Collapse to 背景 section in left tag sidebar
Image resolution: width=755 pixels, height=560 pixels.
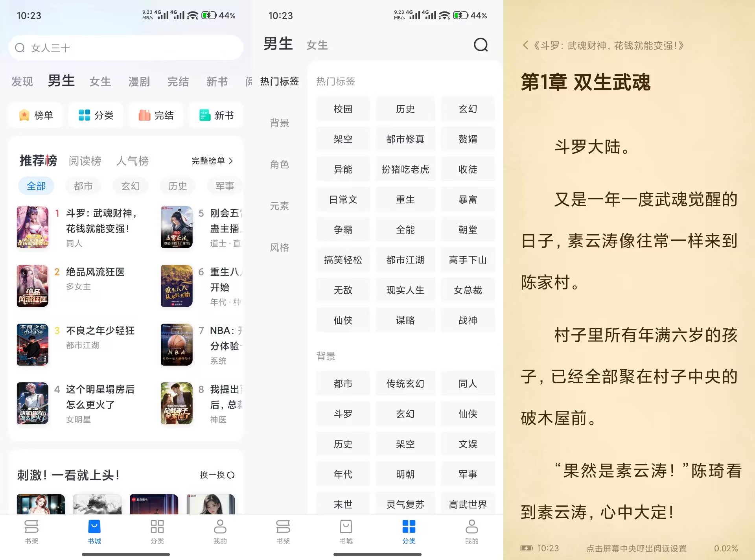pyautogui.click(x=280, y=123)
